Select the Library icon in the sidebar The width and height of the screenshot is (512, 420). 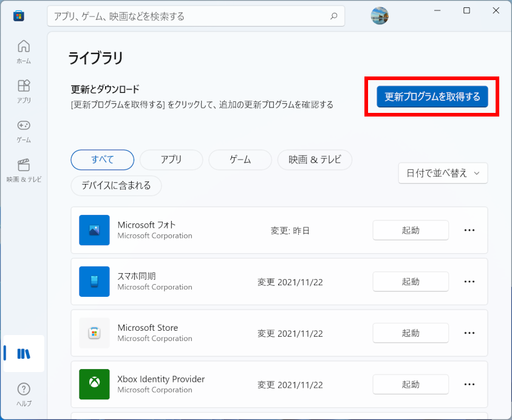24,354
